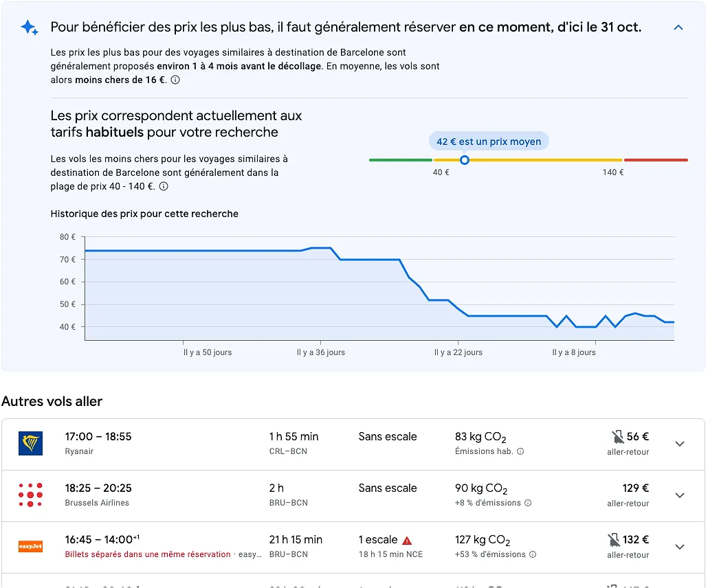The height and width of the screenshot is (588, 708).
Task: Click the "Il y a 36 jours" axis label
Action: [x=320, y=352]
